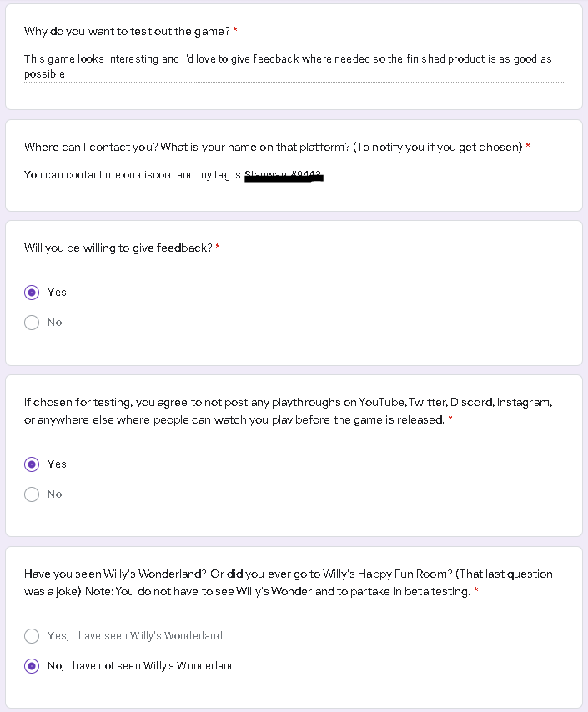
Task: Click the "If chosen for testing" question text
Action: (x=288, y=411)
